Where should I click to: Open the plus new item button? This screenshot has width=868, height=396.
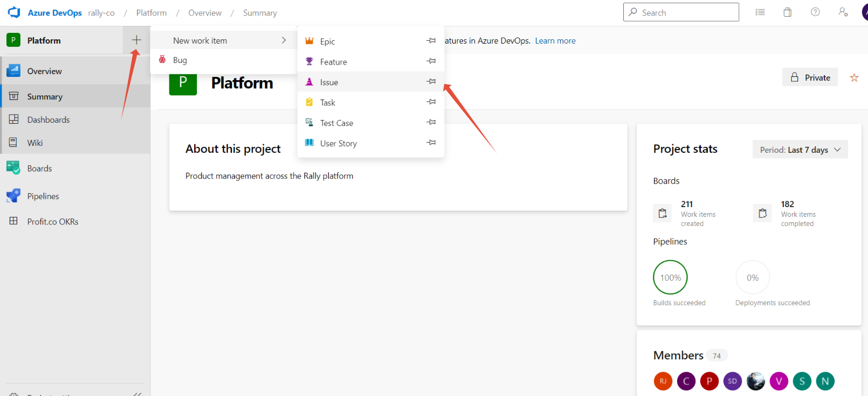point(137,40)
